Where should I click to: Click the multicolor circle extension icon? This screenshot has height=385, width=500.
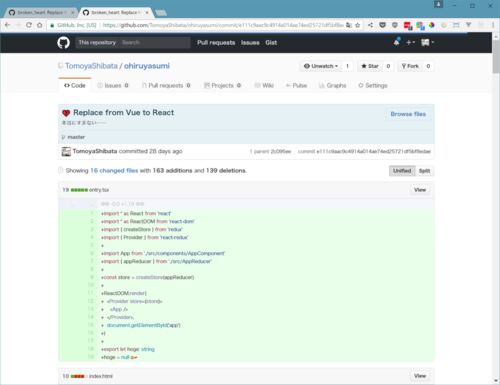tap(432, 25)
